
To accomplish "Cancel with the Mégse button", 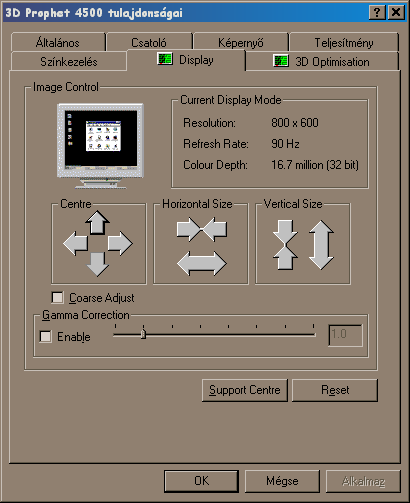I will (282, 481).
